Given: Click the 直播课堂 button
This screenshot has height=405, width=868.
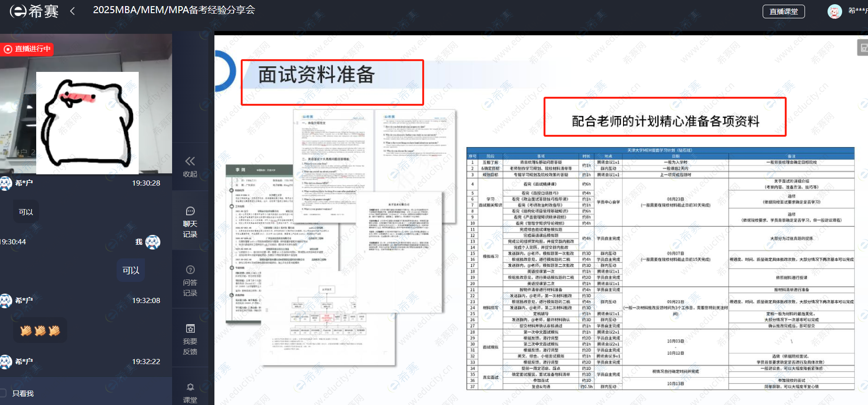Looking at the screenshot, I should point(783,11).
